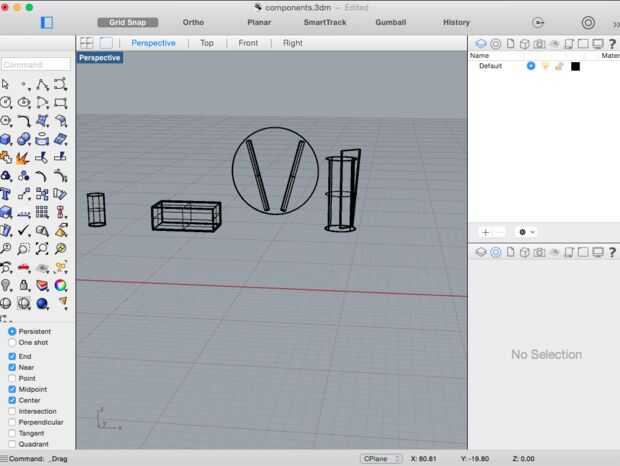Open the CPlane coordinate dropdown
This screenshot has height=466, width=620.
[381, 458]
